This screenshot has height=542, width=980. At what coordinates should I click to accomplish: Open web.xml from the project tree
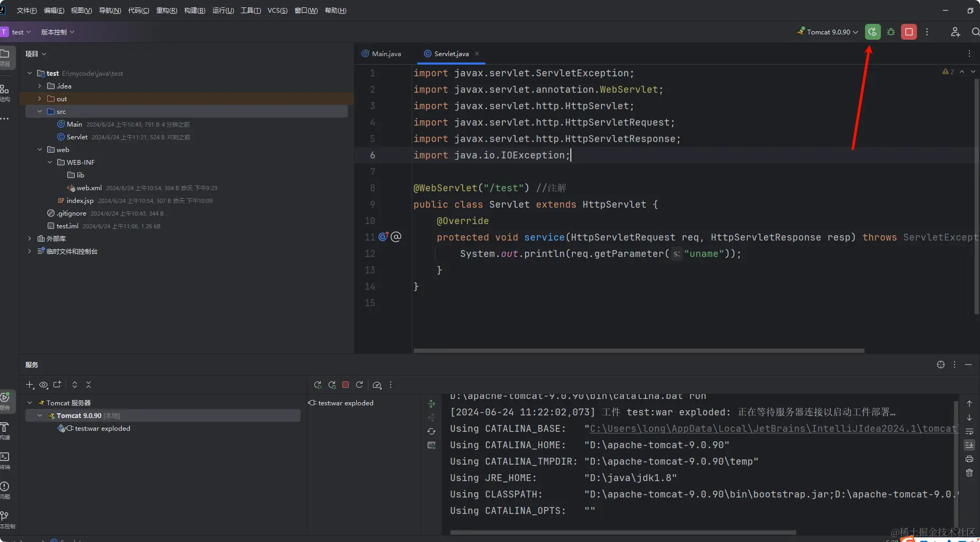tap(89, 188)
